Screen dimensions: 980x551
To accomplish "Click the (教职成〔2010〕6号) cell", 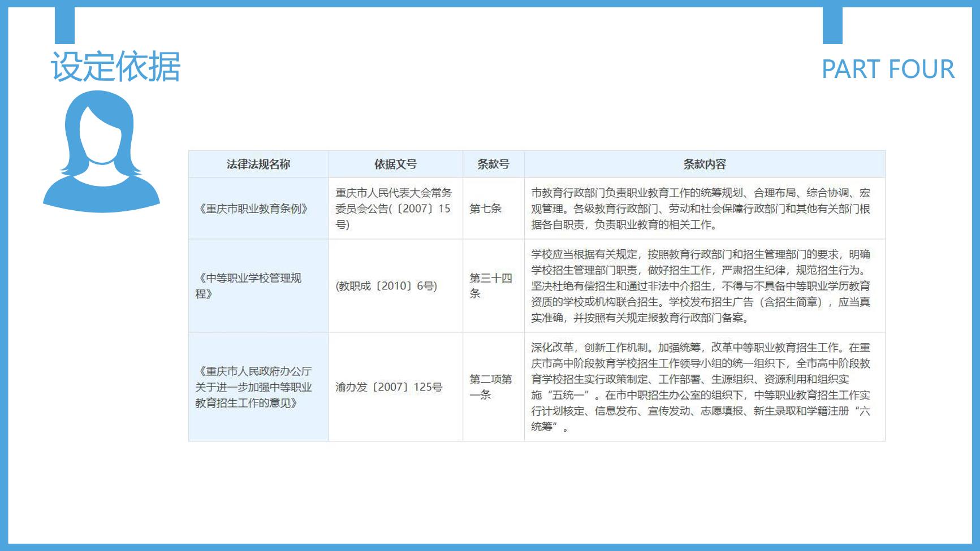I will tap(396, 286).
